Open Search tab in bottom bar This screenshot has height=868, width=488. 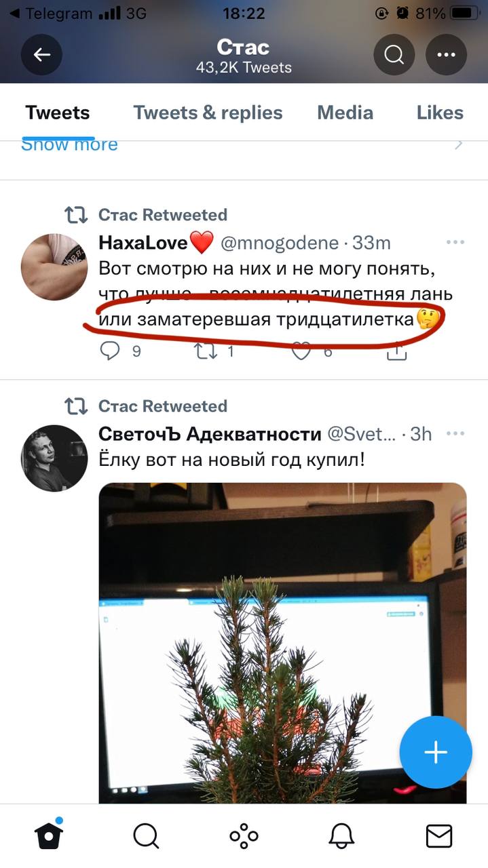click(146, 836)
